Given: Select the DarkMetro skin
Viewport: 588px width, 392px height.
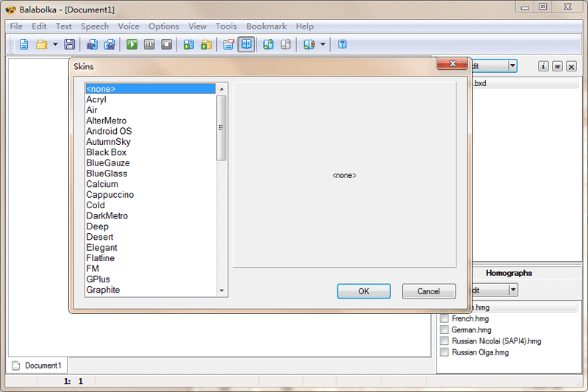Looking at the screenshot, I should [151, 215].
